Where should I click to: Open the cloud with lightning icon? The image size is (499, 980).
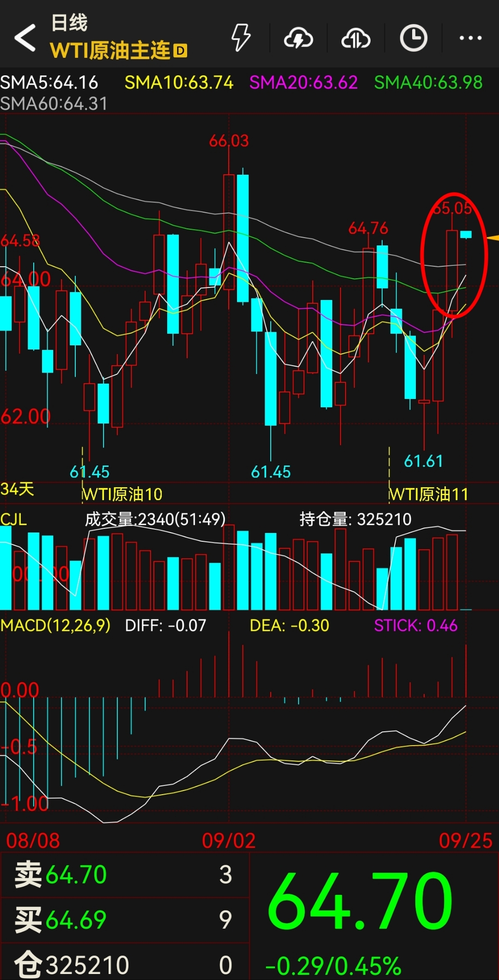(x=298, y=38)
